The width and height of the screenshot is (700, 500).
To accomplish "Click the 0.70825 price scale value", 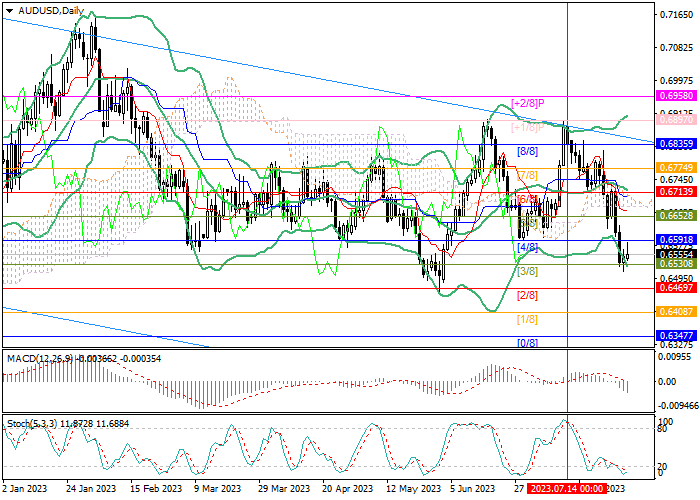I will (x=676, y=48).
